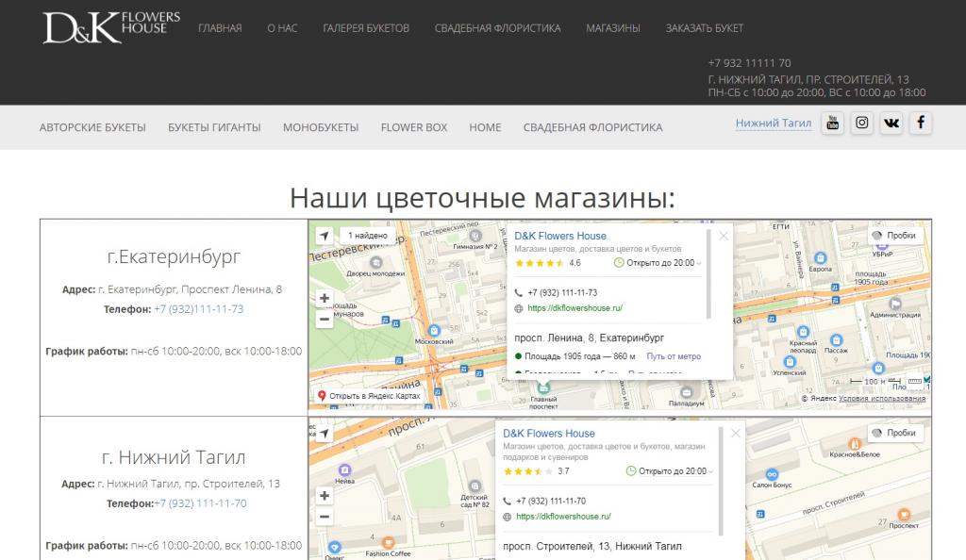
Task: Select АВТОРСКИЕ БУКЕТЫ category
Action: [x=92, y=127]
